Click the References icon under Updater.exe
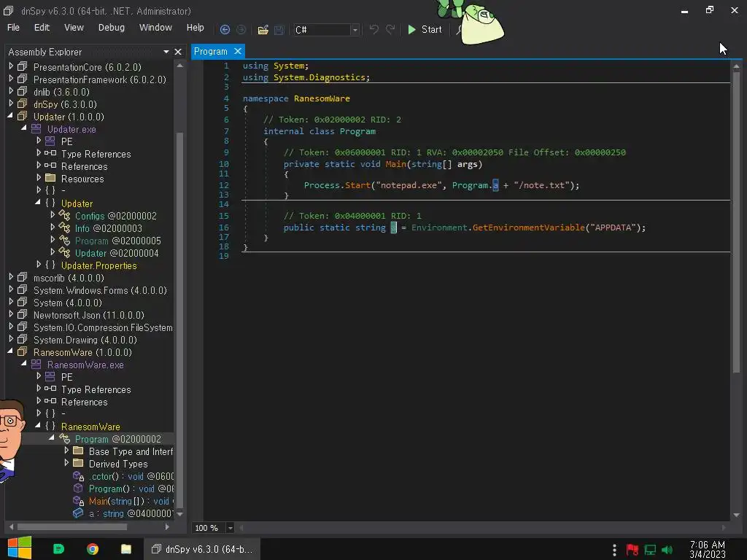The height and width of the screenshot is (560, 747). click(x=50, y=166)
